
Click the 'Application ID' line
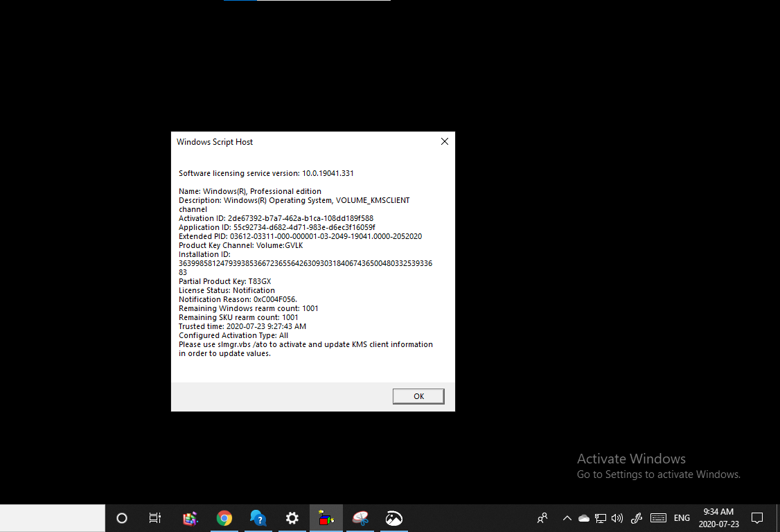tap(277, 227)
